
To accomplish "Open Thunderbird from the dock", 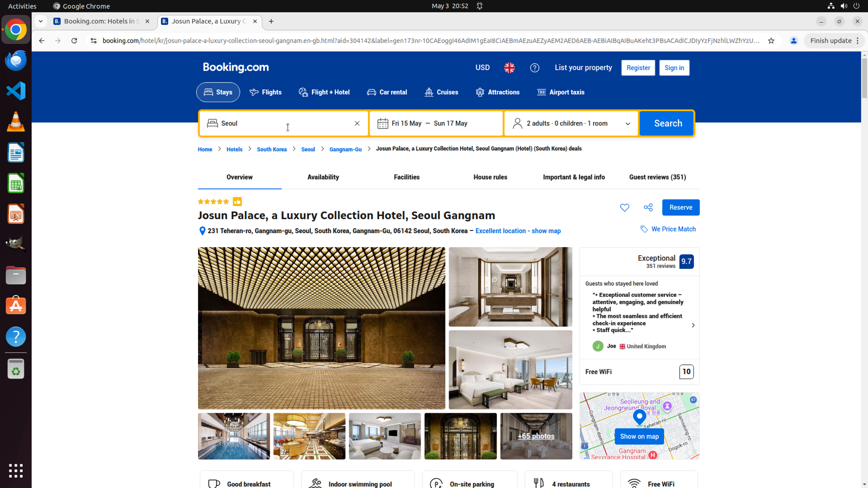I will coord(16,60).
